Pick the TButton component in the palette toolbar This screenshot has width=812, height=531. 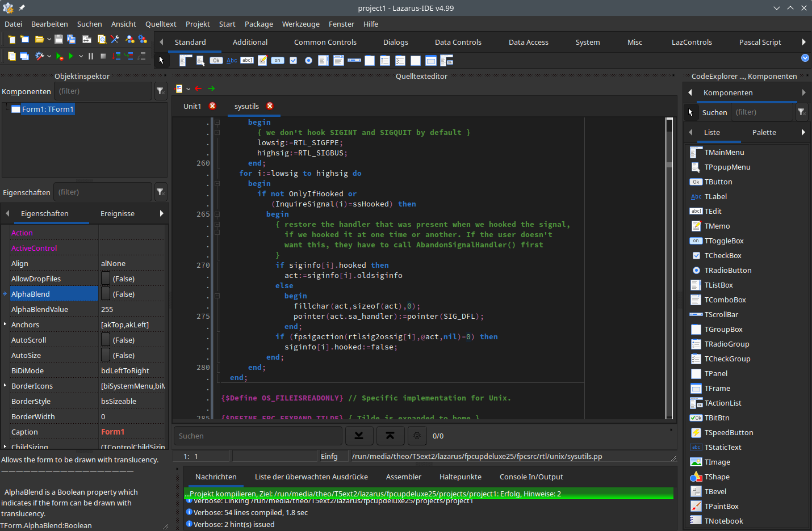coord(216,60)
